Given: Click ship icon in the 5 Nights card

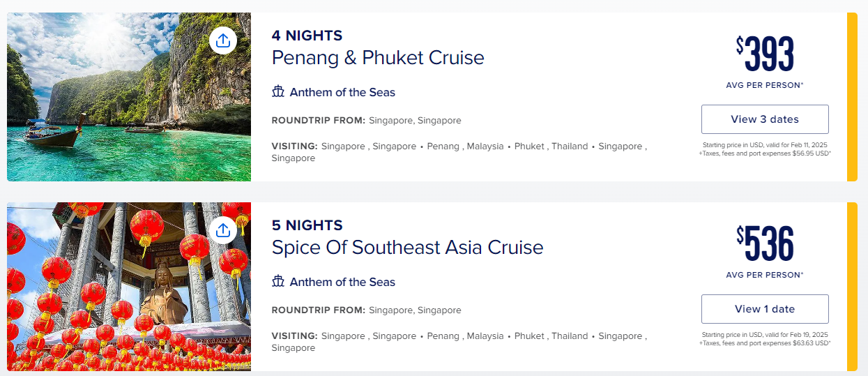Looking at the screenshot, I should [279, 282].
